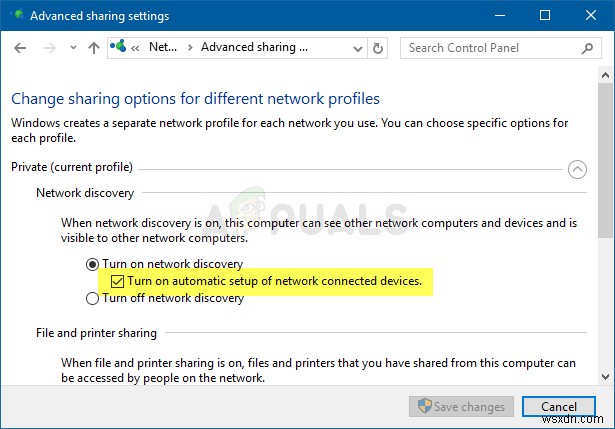
Task: Click the network icon in address bar
Action: (120, 47)
